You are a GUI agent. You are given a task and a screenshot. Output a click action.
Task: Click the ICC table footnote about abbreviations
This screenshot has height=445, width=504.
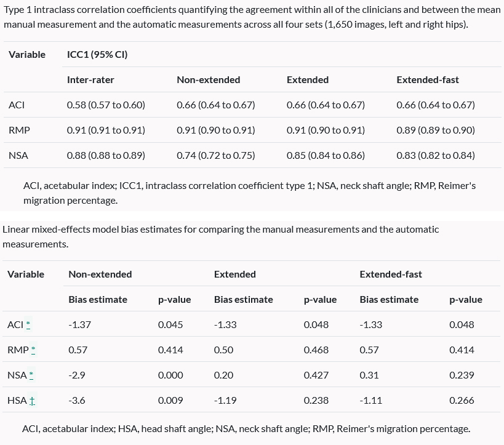point(249,193)
